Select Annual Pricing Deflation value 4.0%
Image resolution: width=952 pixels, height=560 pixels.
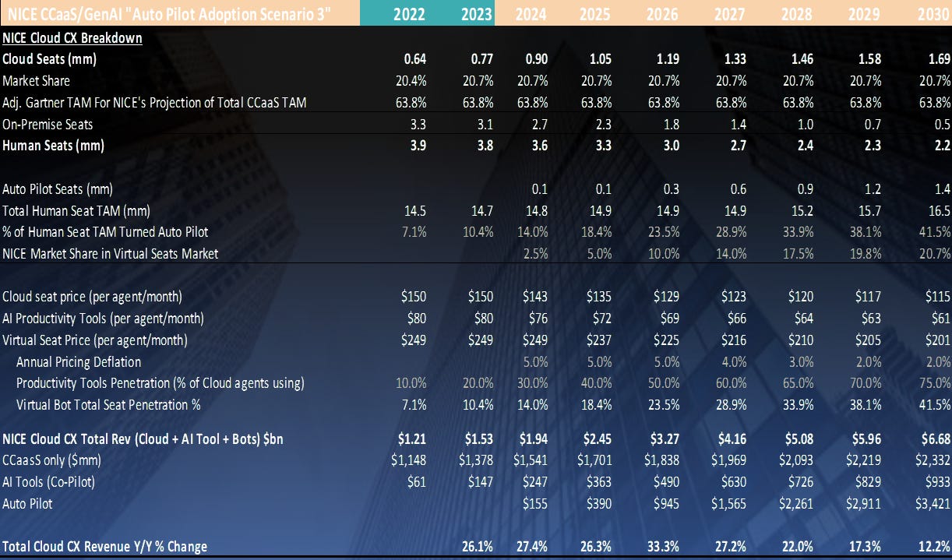coord(732,361)
